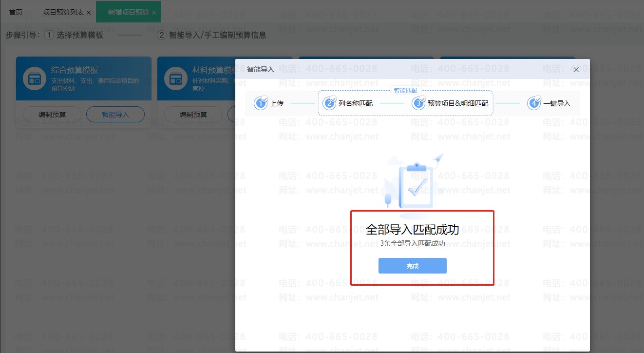Click the step 4 circle icon beside 一键导入
This screenshot has height=353, width=644.
click(534, 103)
